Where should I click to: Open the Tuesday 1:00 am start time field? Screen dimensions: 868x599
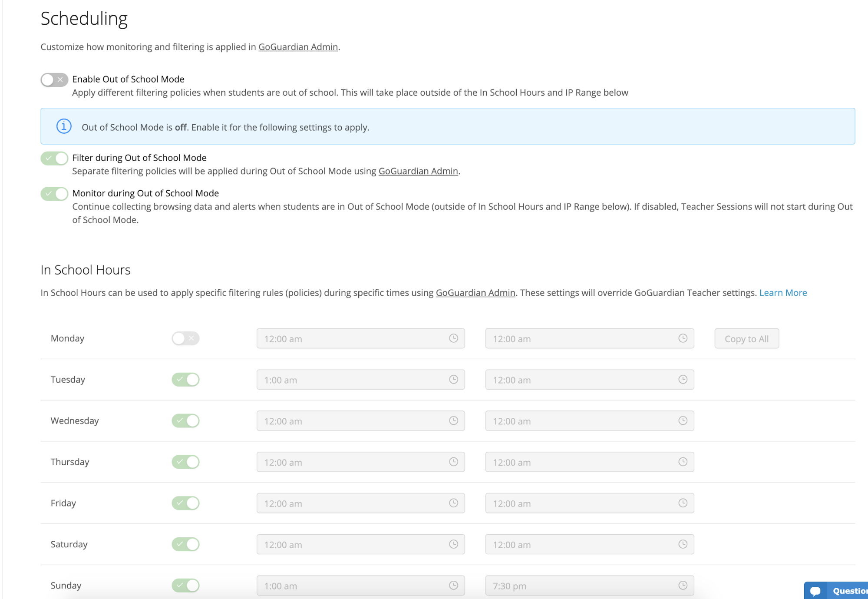pos(352,380)
